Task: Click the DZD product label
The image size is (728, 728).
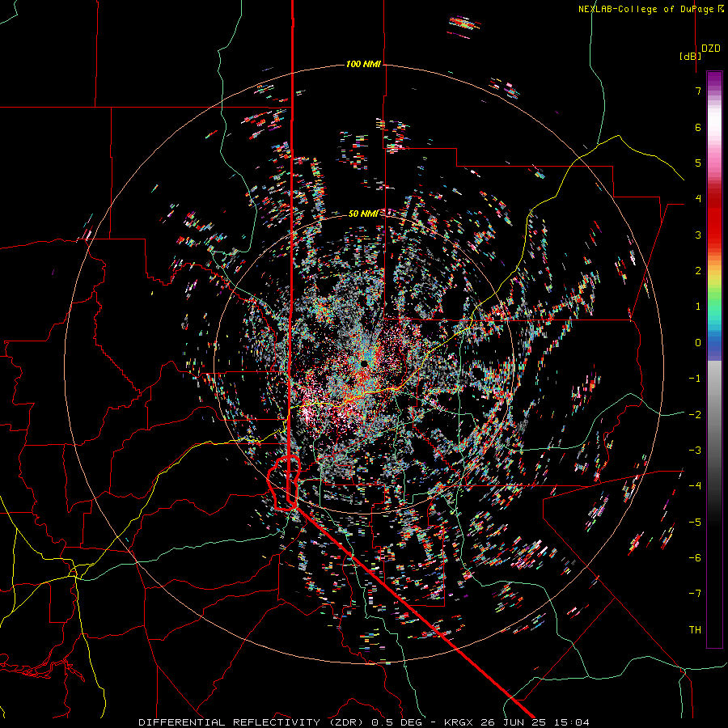Action: click(711, 49)
